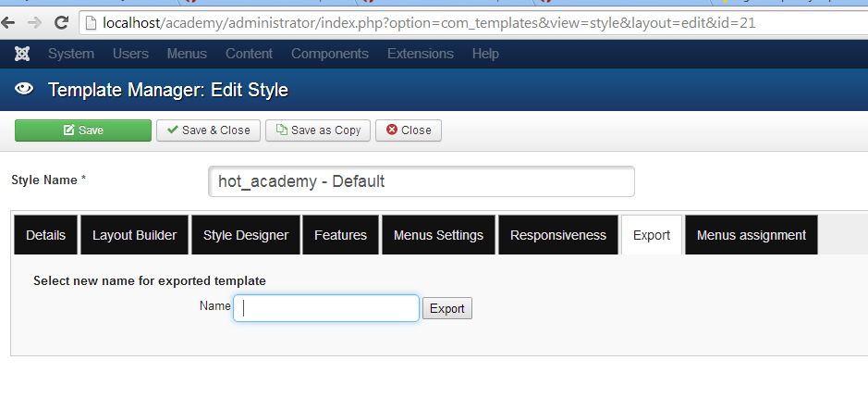Viewport: 868px width, 397px height.
Task: Click the Joomla logo icon
Action: [22, 54]
